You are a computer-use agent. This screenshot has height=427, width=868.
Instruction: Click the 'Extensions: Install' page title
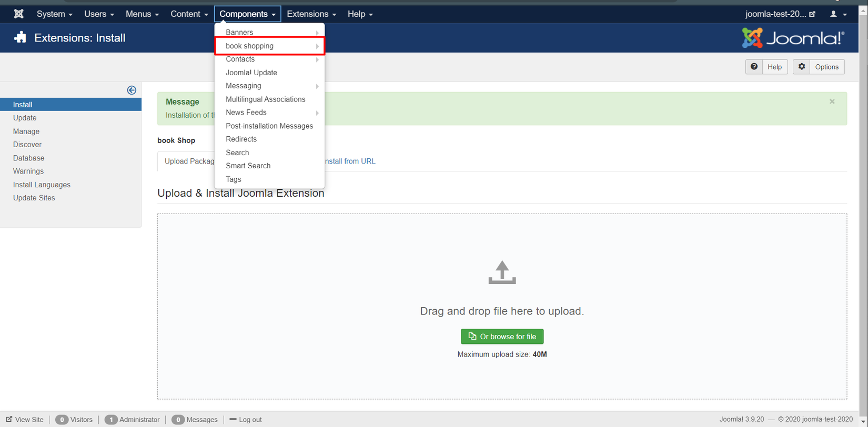click(x=80, y=38)
